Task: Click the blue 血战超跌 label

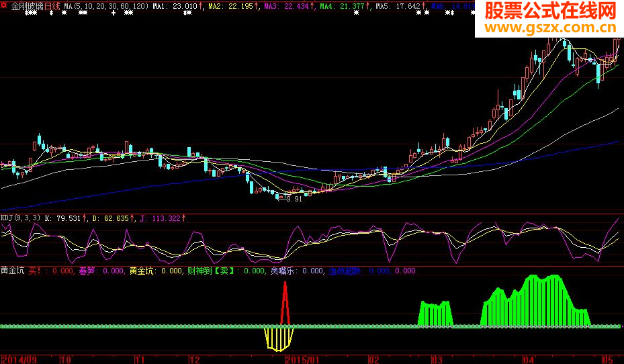Action: pyautogui.click(x=345, y=271)
